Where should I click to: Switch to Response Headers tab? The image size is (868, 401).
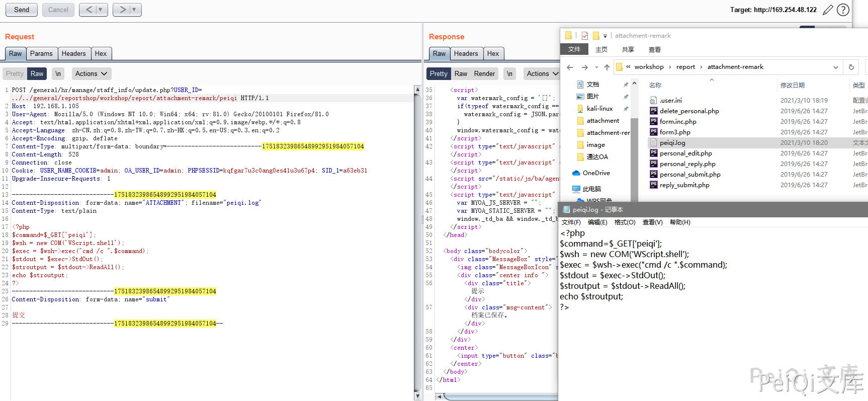[466, 53]
